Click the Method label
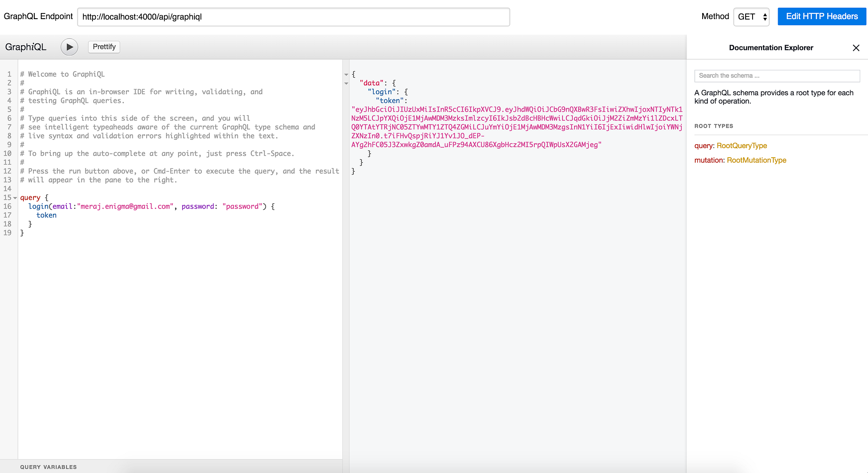Viewport: 868px width, 473px height. (715, 17)
